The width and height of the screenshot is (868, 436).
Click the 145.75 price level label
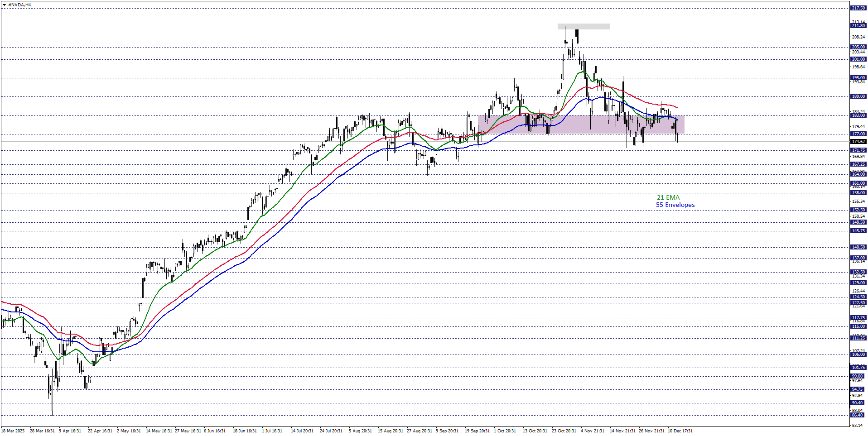click(858, 231)
